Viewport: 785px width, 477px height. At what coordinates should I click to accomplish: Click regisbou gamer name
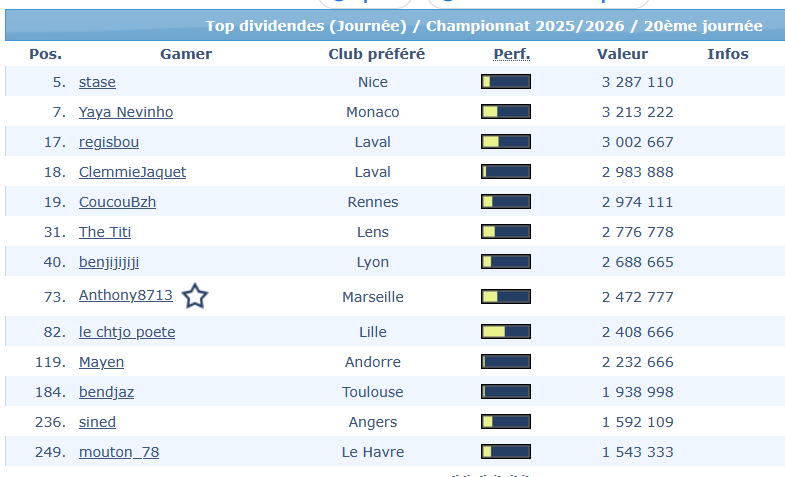[109, 142]
